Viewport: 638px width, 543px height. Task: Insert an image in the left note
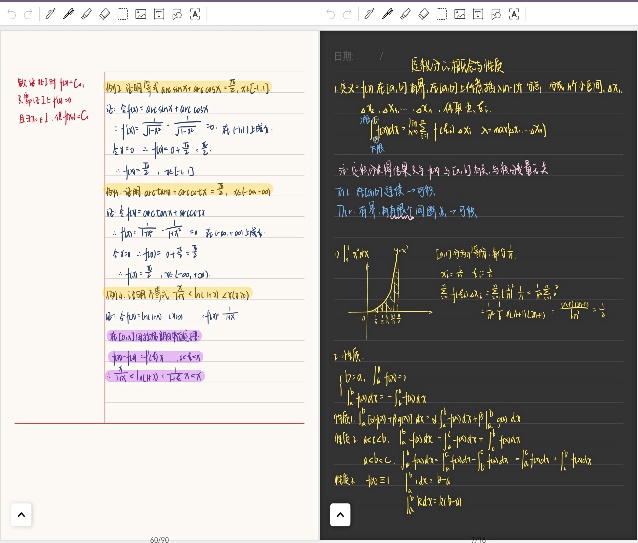[140, 14]
